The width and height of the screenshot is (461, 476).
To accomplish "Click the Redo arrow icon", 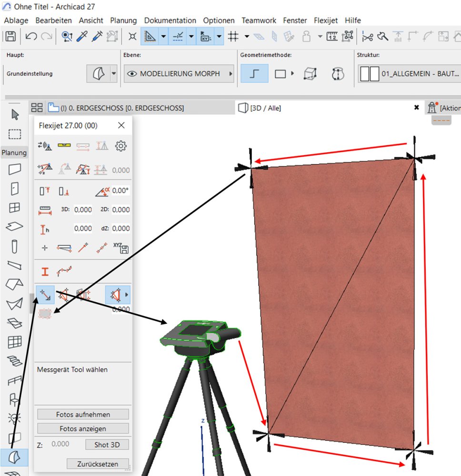I will tap(47, 37).
